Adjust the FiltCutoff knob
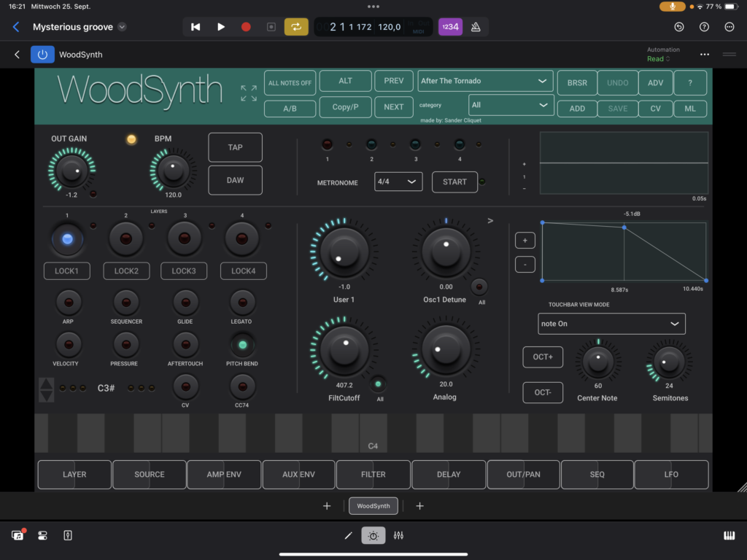The width and height of the screenshot is (747, 560). click(344, 350)
